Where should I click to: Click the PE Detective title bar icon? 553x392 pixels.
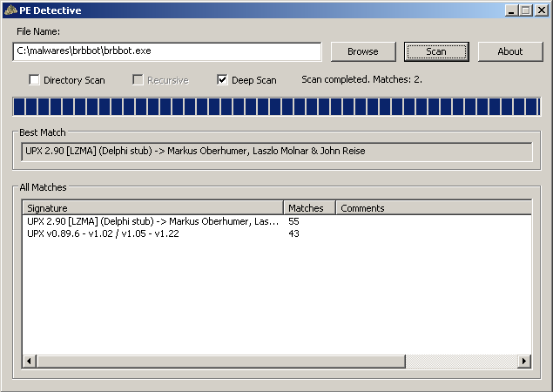click(10, 10)
